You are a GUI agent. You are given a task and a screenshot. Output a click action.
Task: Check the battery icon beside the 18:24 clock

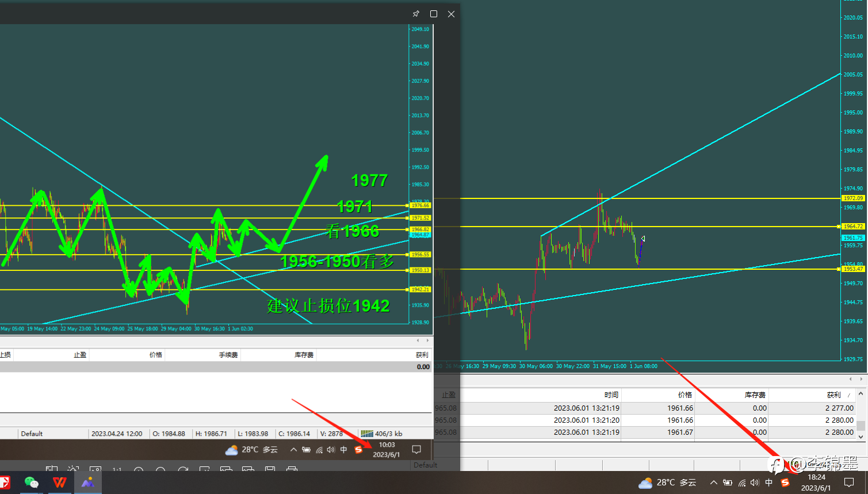(x=728, y=482)
